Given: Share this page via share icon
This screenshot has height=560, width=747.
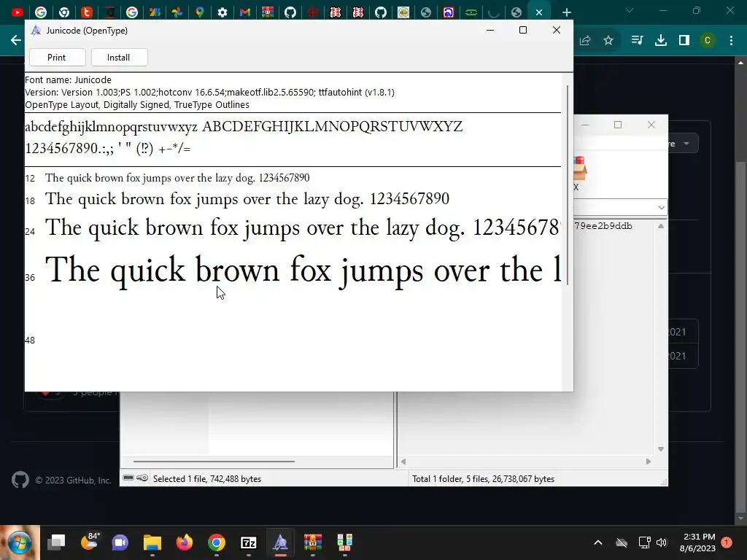Looking at the screenshot, I should (585, 41).
